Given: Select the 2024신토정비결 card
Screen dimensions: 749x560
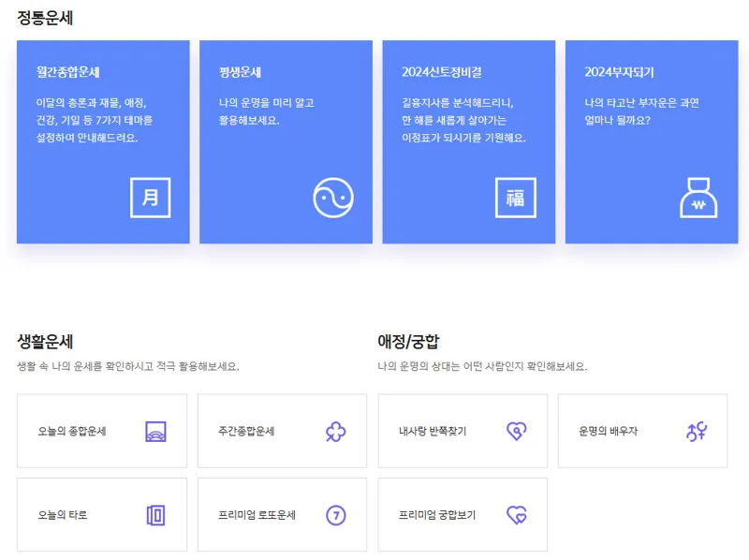Looking at the screenshot, I should (x=469, y=140).
